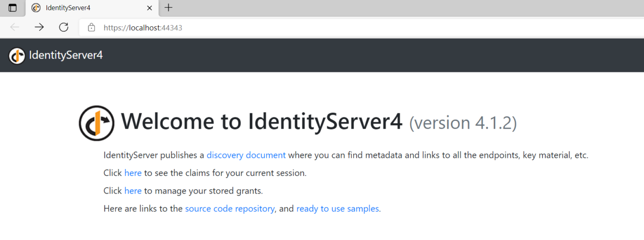Image resolution: width=644 pixels, height=240 pixels.
Task: Click the large IdentityServer logo beside heading
Action: pos(97,123)
